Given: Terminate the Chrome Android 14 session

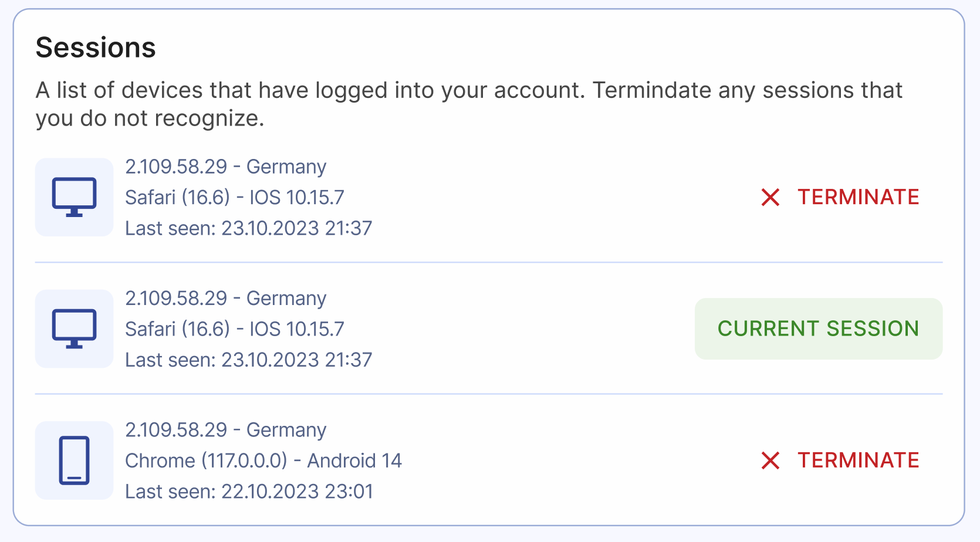Looking at the screenshot, I should 857,460.
